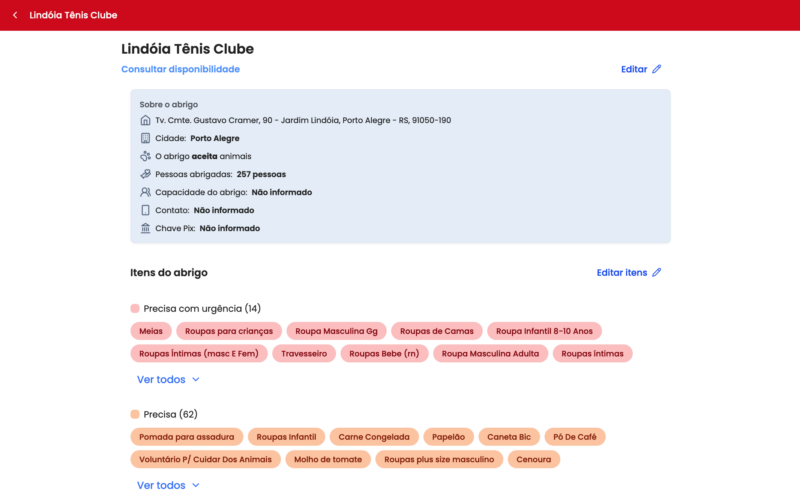The width and height of the screenshot is (800, 499).
Task: Click the Editar link for shelter
Action: coord(634,69)
